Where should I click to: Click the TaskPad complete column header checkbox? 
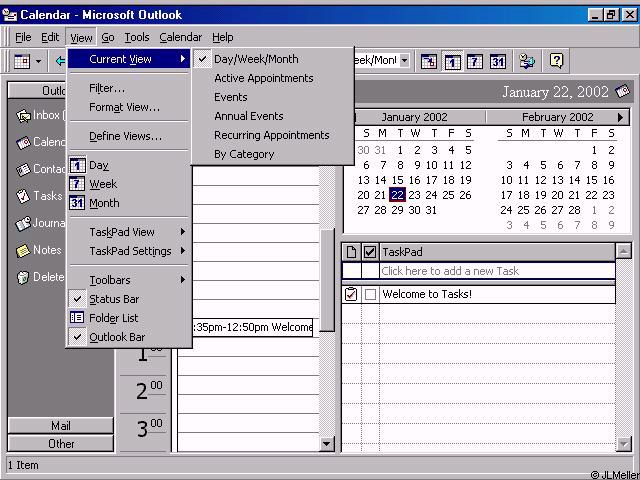tap(370, 252)
